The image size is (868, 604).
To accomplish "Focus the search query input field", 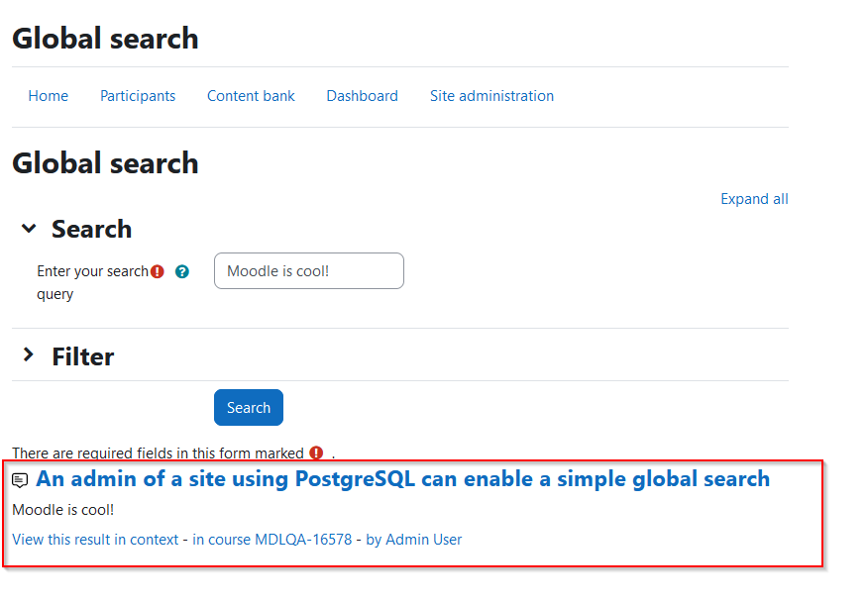I will [x=309, y=271].
